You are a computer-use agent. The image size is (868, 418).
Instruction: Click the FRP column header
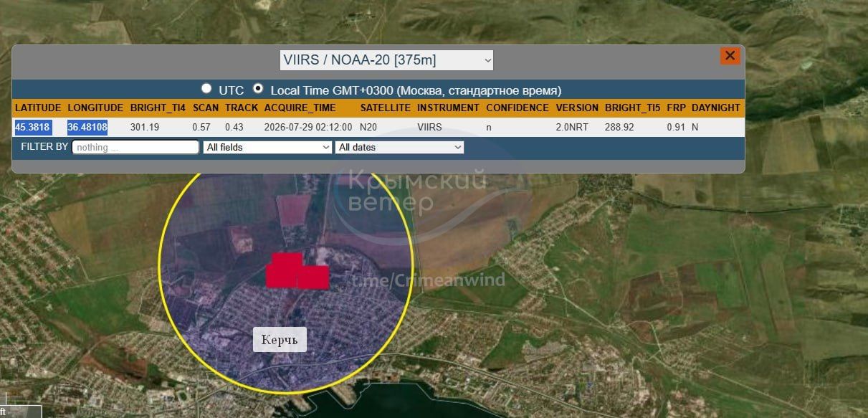click(x=676, y=108)
